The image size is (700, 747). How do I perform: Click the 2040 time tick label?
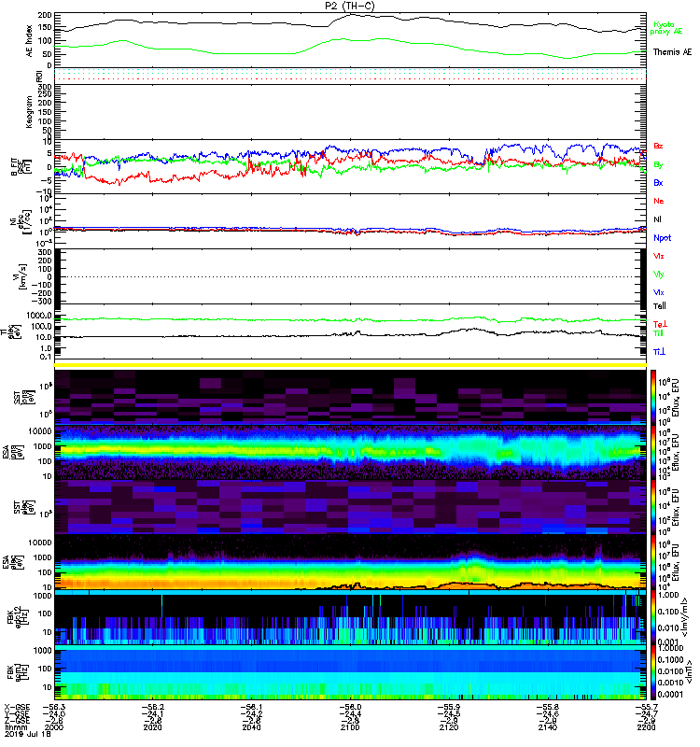click(251, 727)
